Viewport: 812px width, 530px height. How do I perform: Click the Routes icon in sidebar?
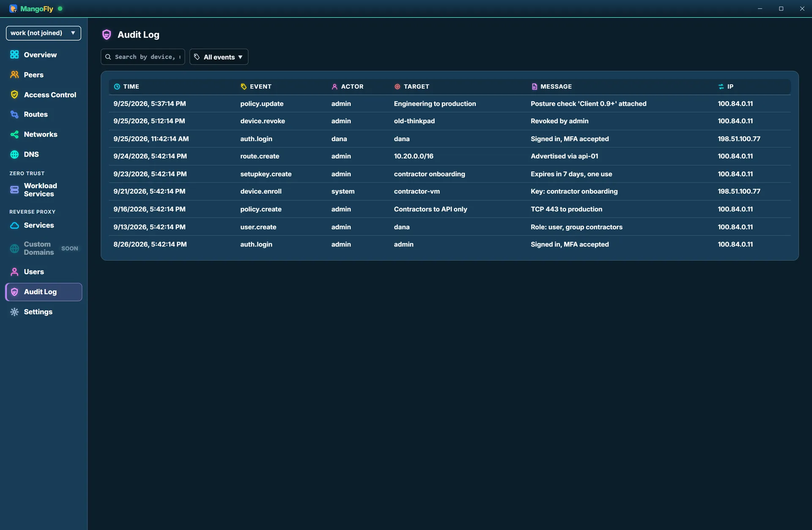14,114
